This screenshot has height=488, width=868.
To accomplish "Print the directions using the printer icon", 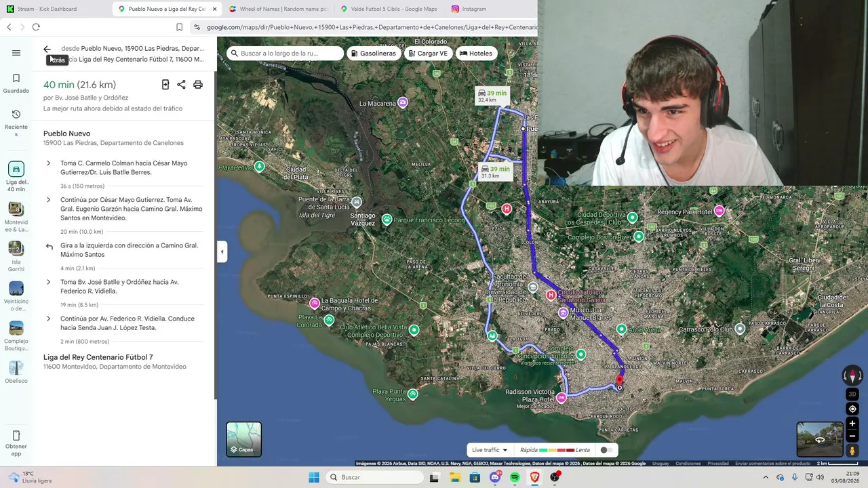I will point(198,85).
